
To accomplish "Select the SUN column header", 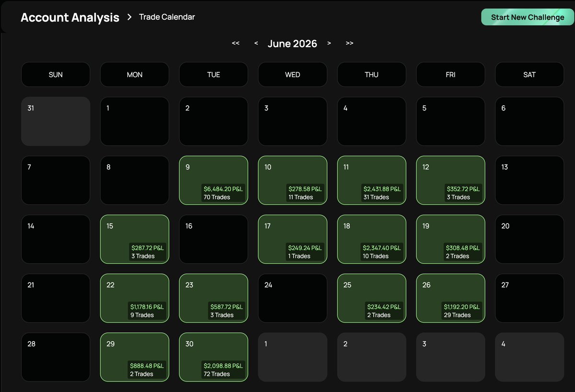I will 56,75.
